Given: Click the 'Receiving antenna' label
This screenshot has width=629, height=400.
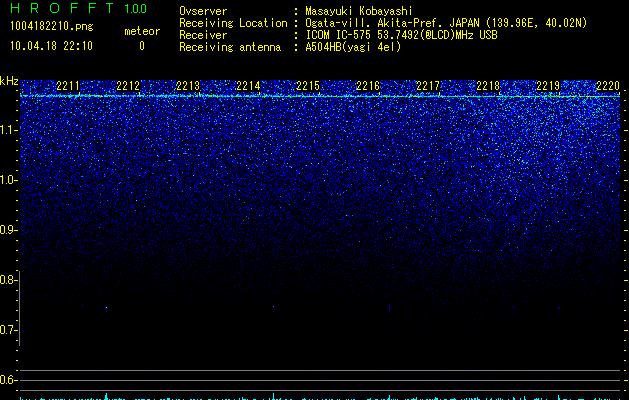Looking at the screenshot, I should [230, 47].
